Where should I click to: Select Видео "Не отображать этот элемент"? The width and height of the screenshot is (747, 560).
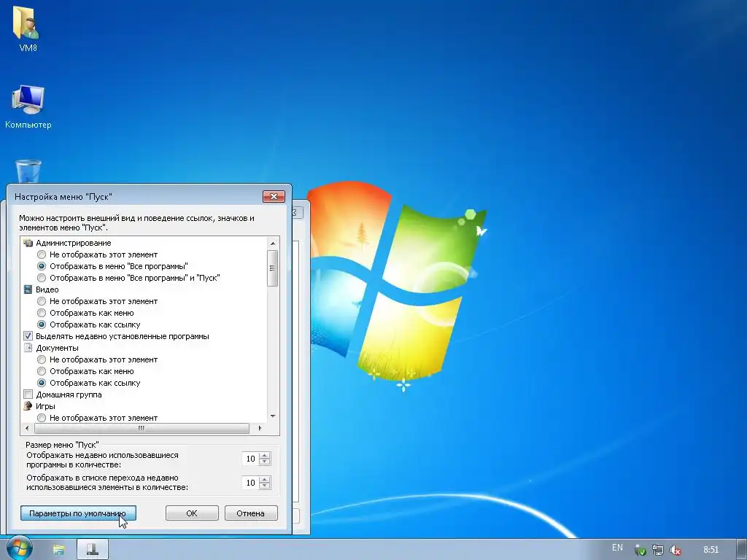pyautogui.click(x=42, y=301)
